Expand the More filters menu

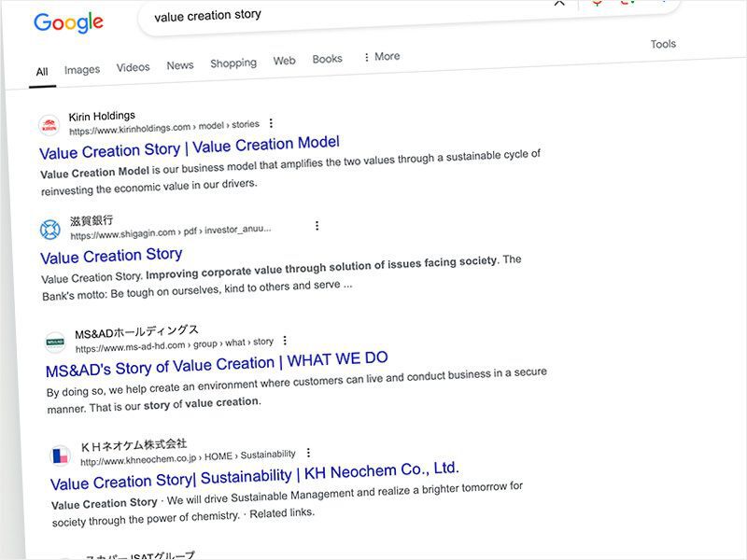click(x=382, y=56)
